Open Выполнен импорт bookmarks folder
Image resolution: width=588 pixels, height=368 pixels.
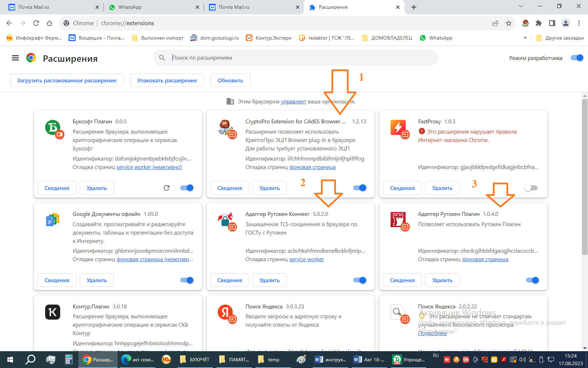pyautogui.click(x=157, y=38)
